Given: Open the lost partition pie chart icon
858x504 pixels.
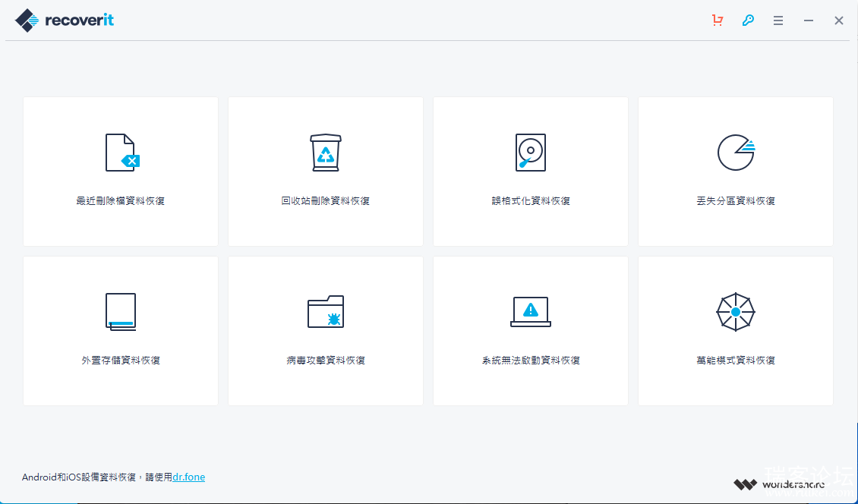Looking at the screenshot, I should pyautogui.click(x=735, y=153).
